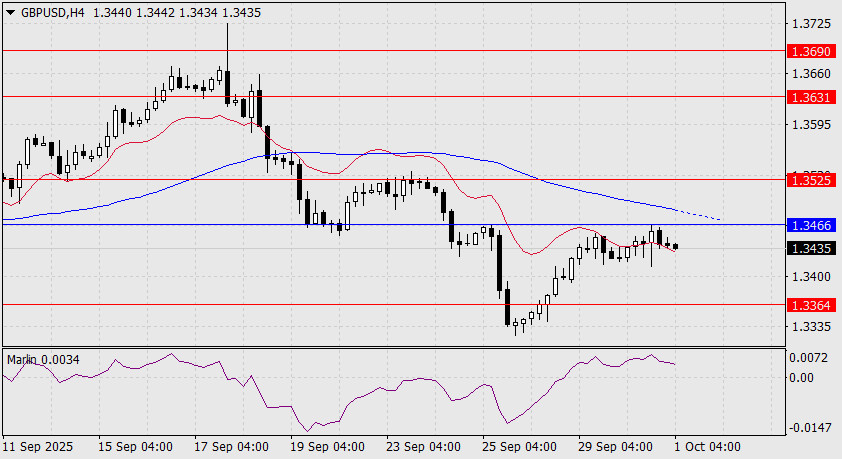Click the 0.00 Marlin scale value
This screenshot has width=842, height=459.
(801, 378)
